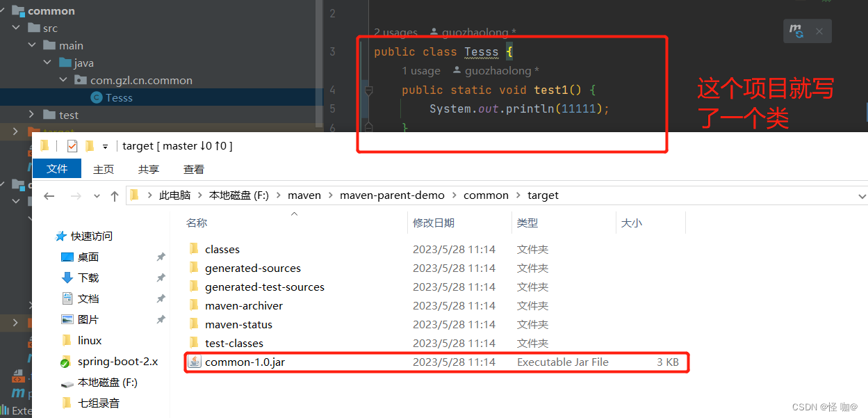This screenshot has width=868, height=418.
Task: Click Tesss class name in editor
Action: click(482, 52)
